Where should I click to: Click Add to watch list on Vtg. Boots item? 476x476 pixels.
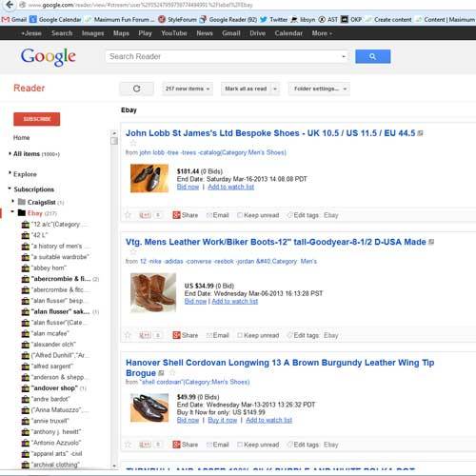[235, 301]
